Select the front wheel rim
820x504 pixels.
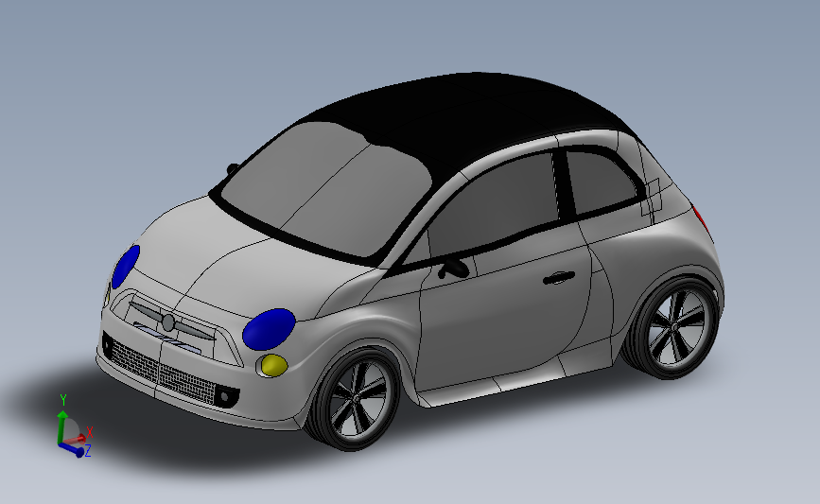(358, 398)
